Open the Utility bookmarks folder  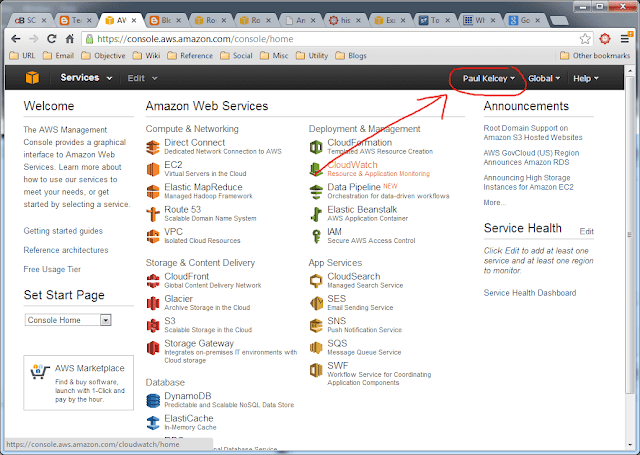312,55
